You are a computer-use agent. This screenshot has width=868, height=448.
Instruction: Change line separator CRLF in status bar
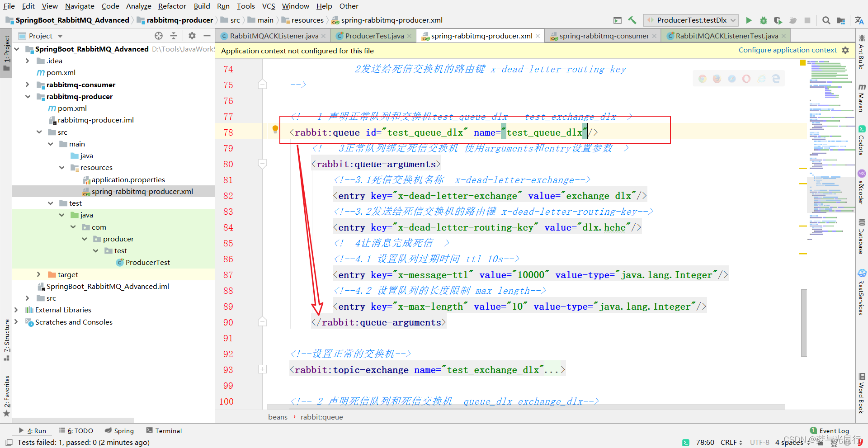[x=731, y=442]
